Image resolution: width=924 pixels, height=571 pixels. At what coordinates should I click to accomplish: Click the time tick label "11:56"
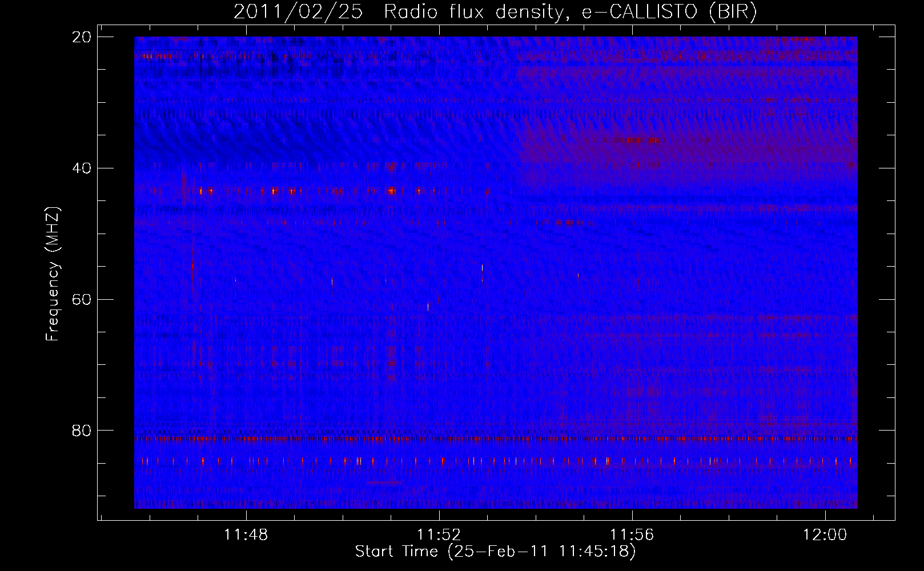tap(632, 535)
